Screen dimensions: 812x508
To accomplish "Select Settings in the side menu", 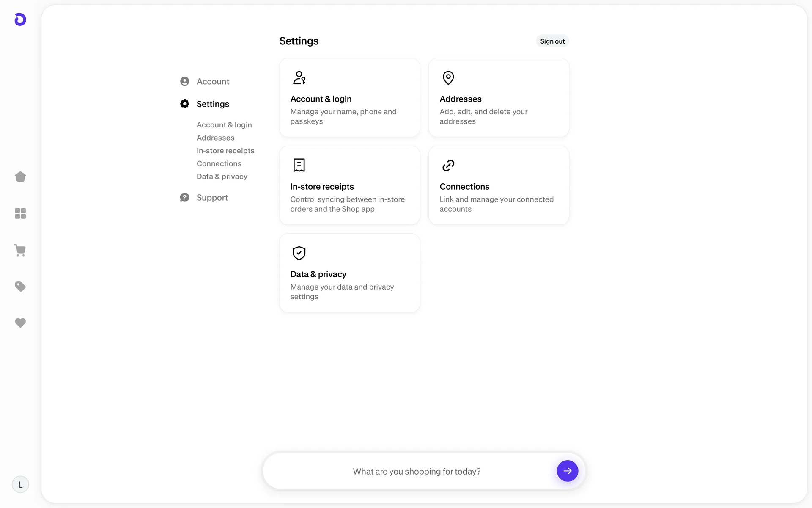I will point(213,104).
